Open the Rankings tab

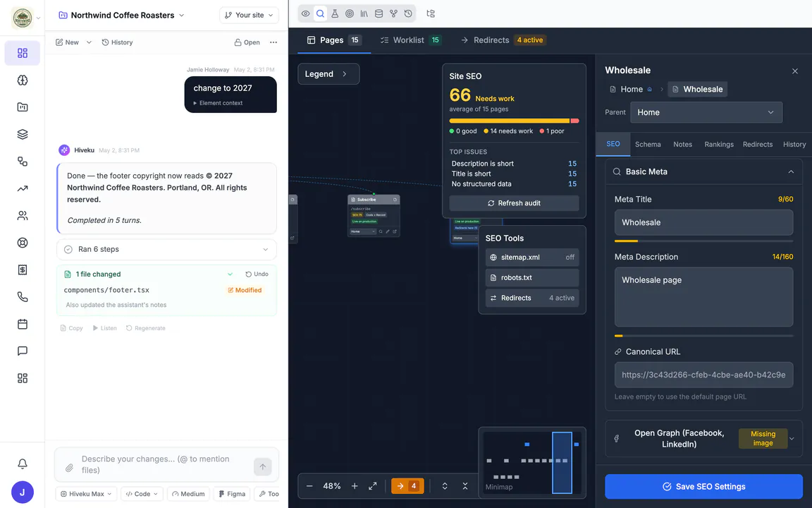point(719,144)
